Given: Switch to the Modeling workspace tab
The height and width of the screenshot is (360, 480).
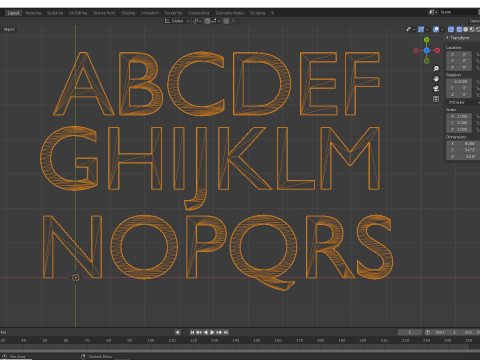Looking at the screenshot, I should click(33, 13).
